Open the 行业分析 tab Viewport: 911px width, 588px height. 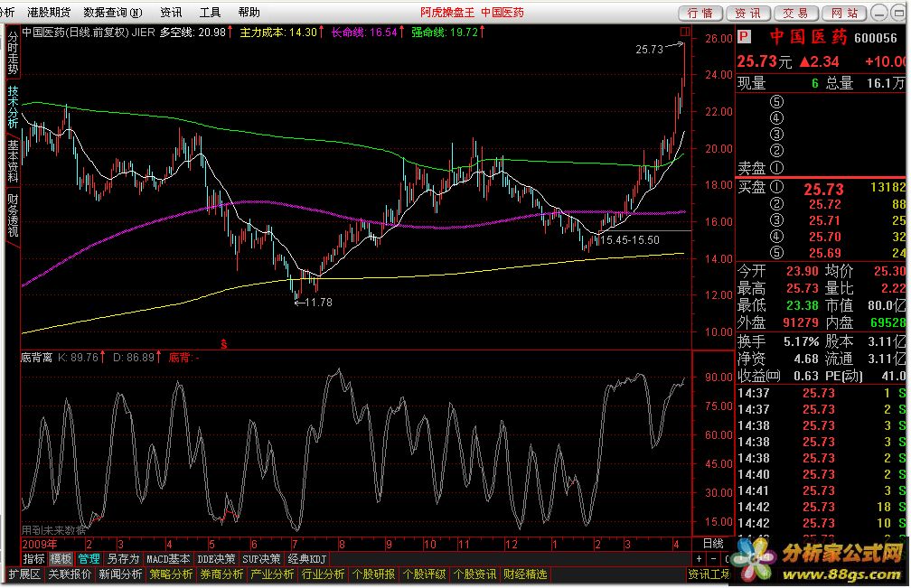tap(323, 574)
